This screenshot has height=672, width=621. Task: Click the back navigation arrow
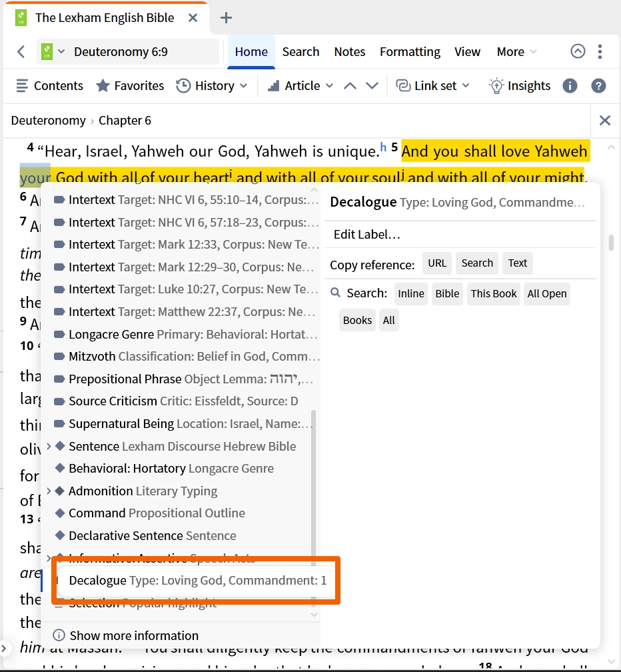(21, 52)
